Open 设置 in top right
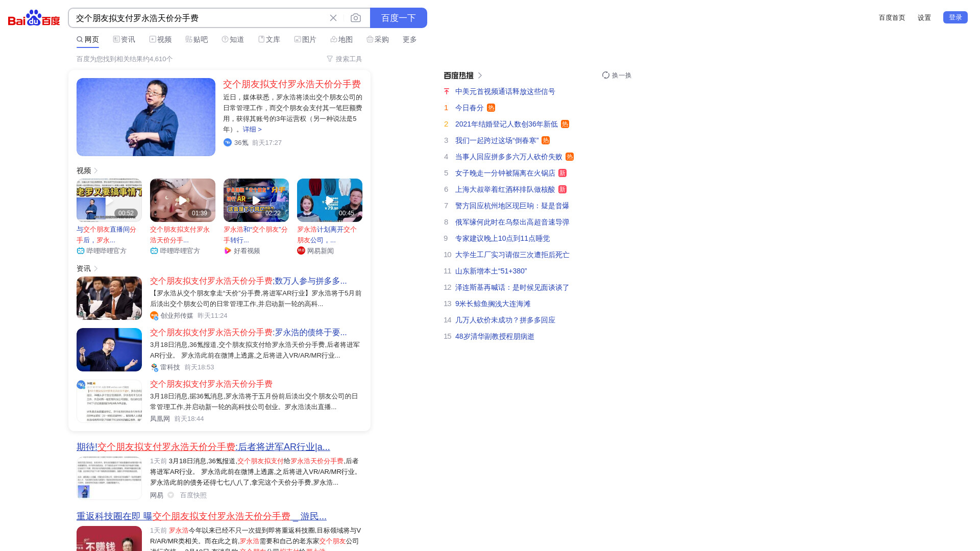This screenshot has height=551, width=980. [924, 17]
